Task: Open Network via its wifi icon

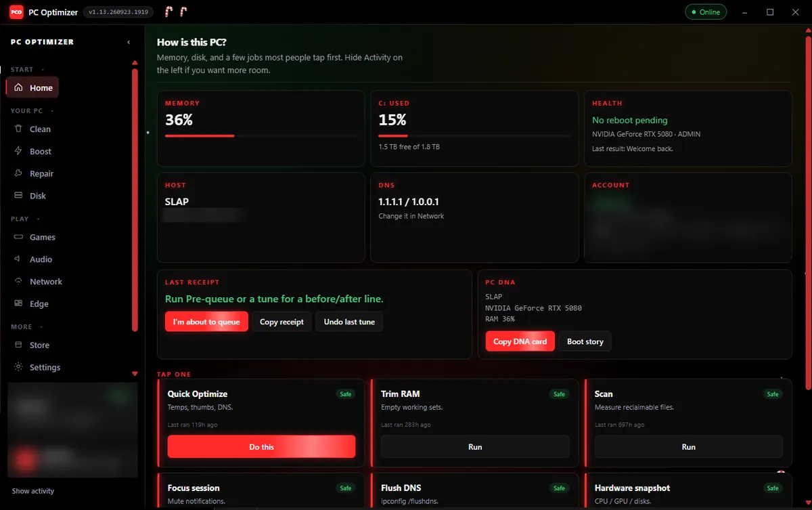Action: click(18, 282)
